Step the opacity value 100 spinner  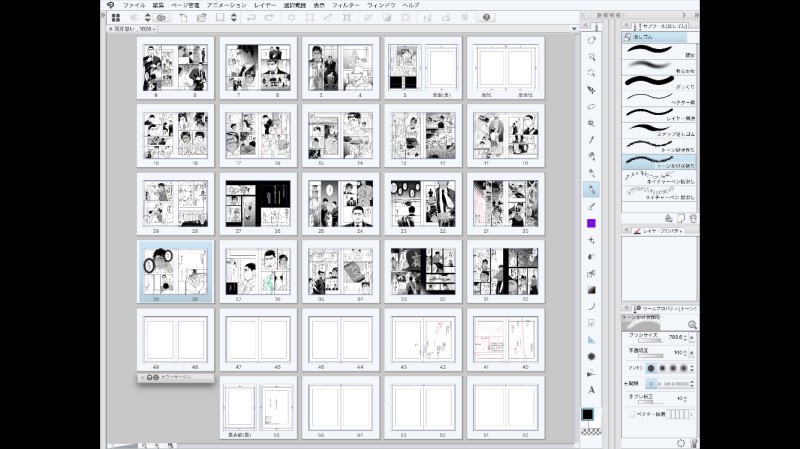(x=685, y=353)
